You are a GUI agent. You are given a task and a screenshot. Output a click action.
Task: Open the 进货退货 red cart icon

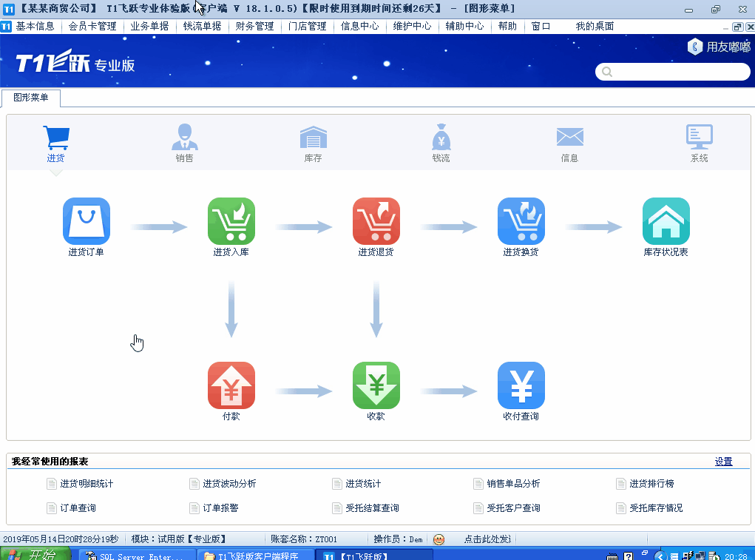click(x=376, y=221)
